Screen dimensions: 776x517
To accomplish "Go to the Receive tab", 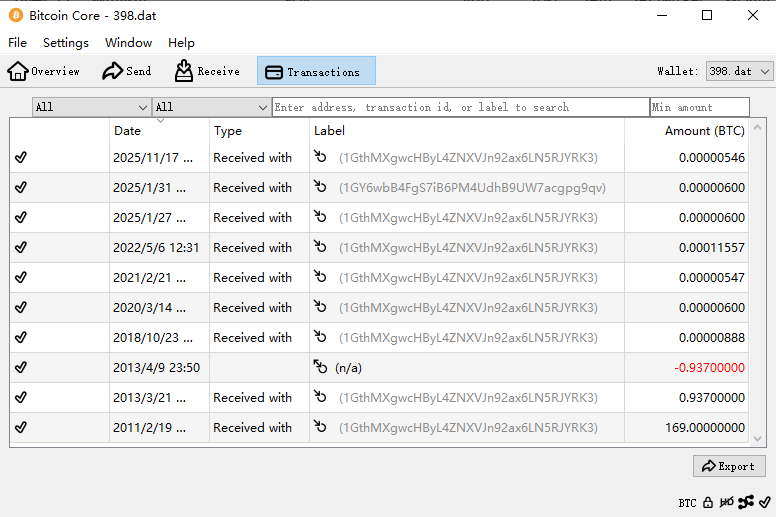I will pyautogui.click(x=207, y=71).
